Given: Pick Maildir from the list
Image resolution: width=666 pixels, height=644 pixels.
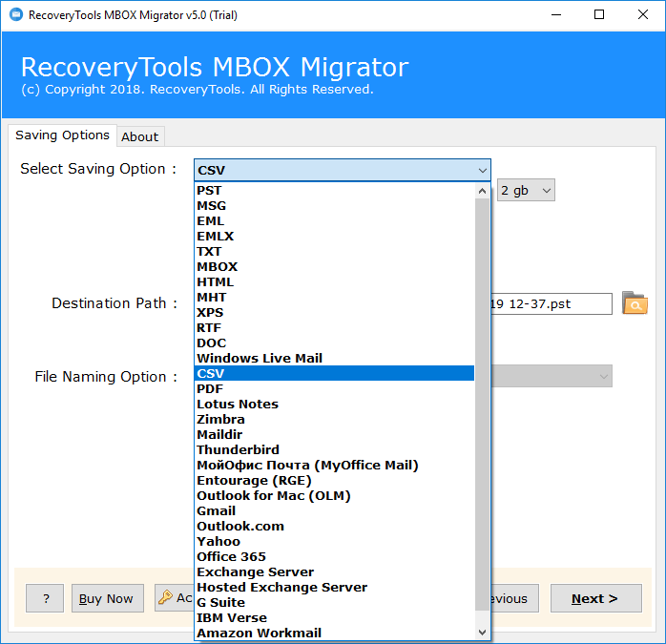Looking at the screenshot, I should (x=335, y=434).
